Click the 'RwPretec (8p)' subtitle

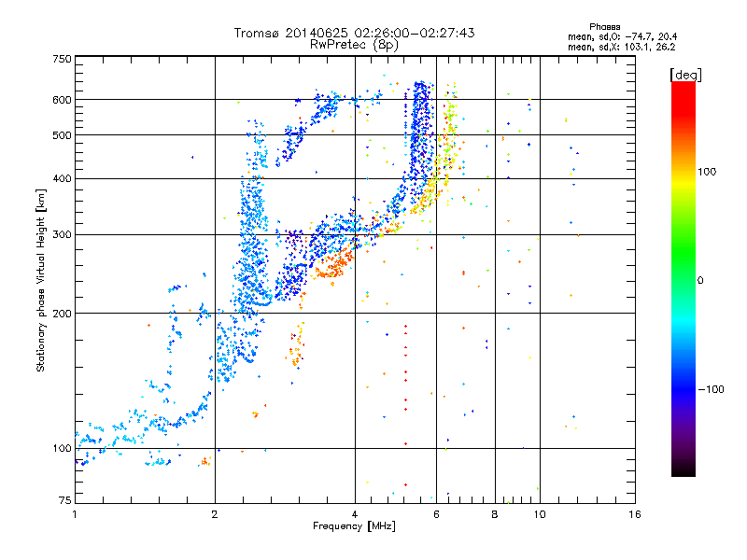354,45
